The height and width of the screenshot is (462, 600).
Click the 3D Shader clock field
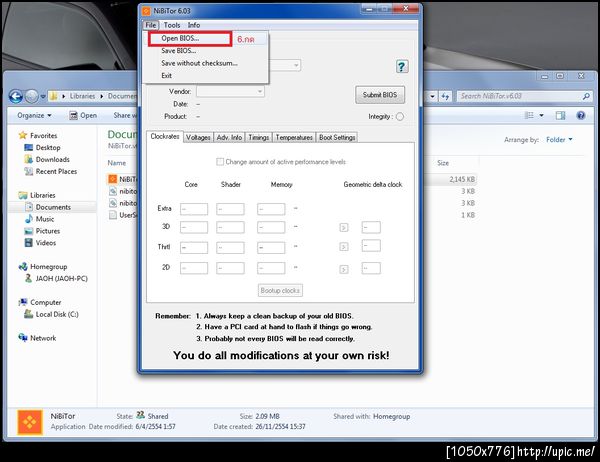230,227
